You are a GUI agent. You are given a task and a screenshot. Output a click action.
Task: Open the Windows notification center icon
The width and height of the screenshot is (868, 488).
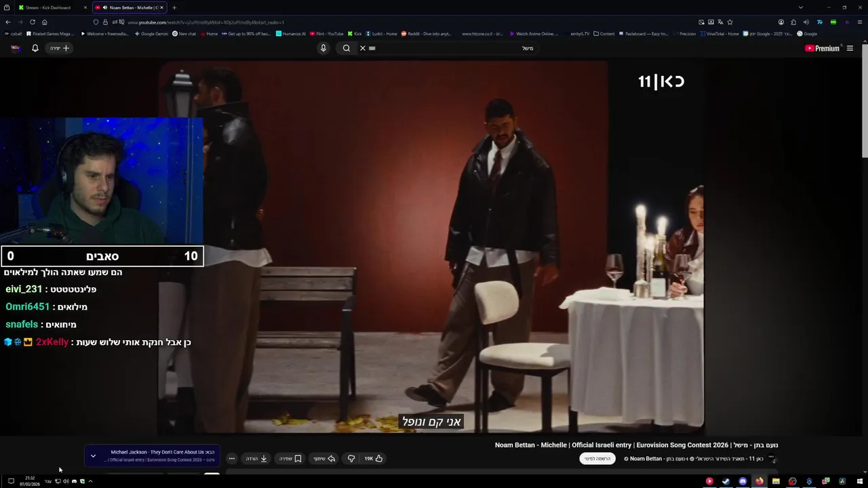[11, 481]
